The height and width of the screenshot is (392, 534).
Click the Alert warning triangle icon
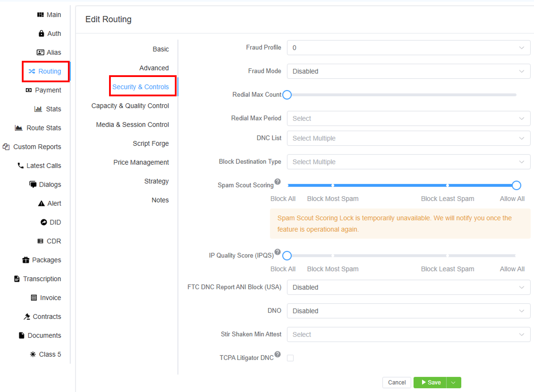pos(41,203)
